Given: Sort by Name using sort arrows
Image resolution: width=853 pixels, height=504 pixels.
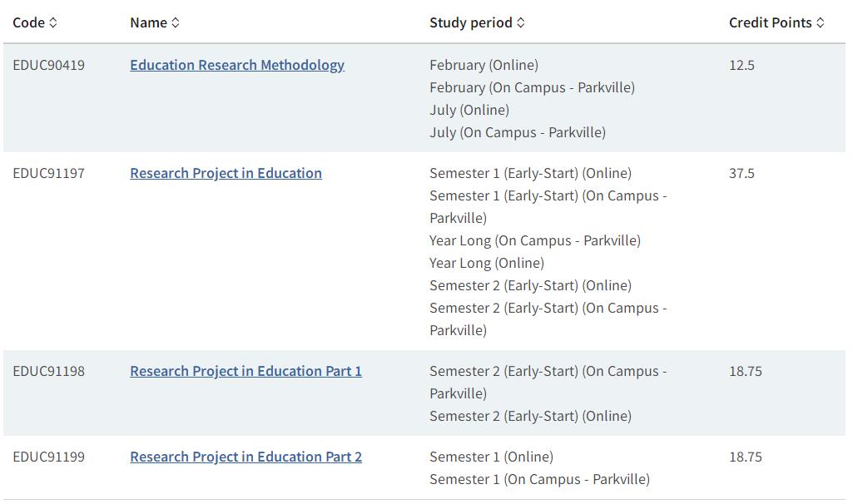Looking at the screenshot, I should coord(175,22).
